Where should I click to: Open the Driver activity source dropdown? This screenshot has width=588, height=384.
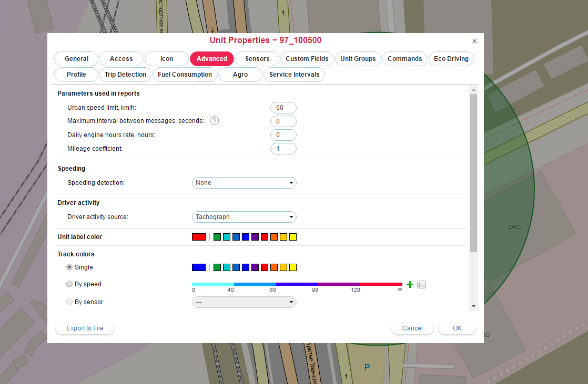pos(244,217)
